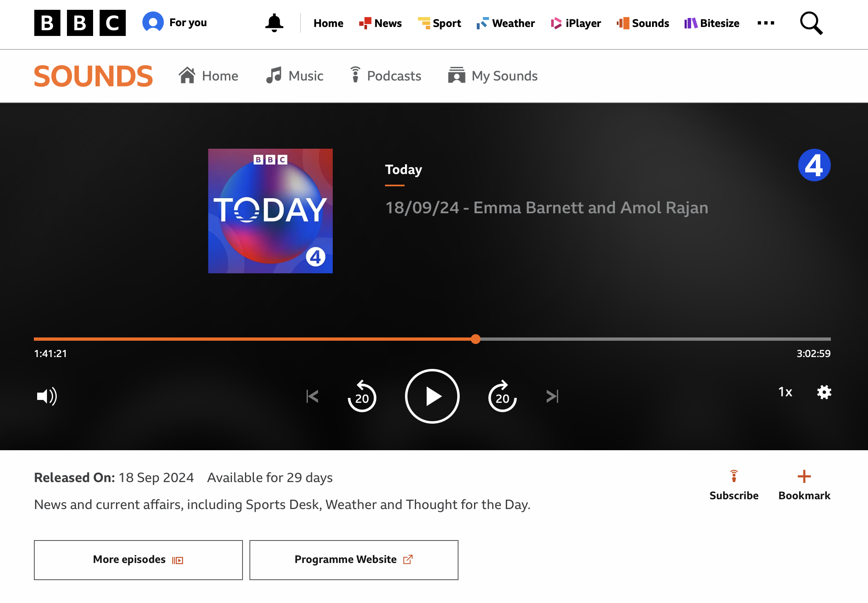Click the Today programme artwork

tap(270, 211)
